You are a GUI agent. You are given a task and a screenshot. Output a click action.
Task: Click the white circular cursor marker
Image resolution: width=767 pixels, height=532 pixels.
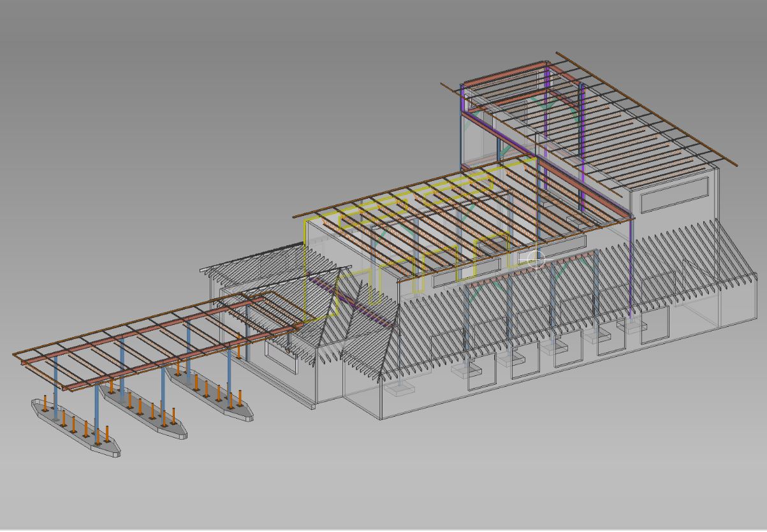click(537, 260)
